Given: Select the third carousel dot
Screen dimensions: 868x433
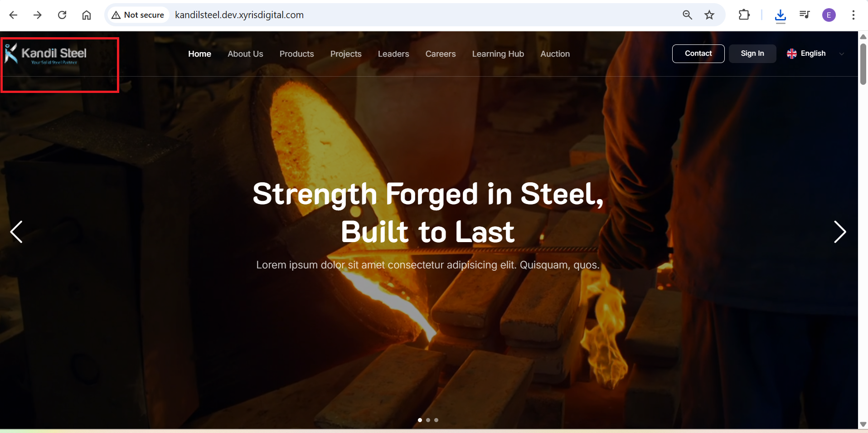Looking at the screenshot, I should pos(436,420).
